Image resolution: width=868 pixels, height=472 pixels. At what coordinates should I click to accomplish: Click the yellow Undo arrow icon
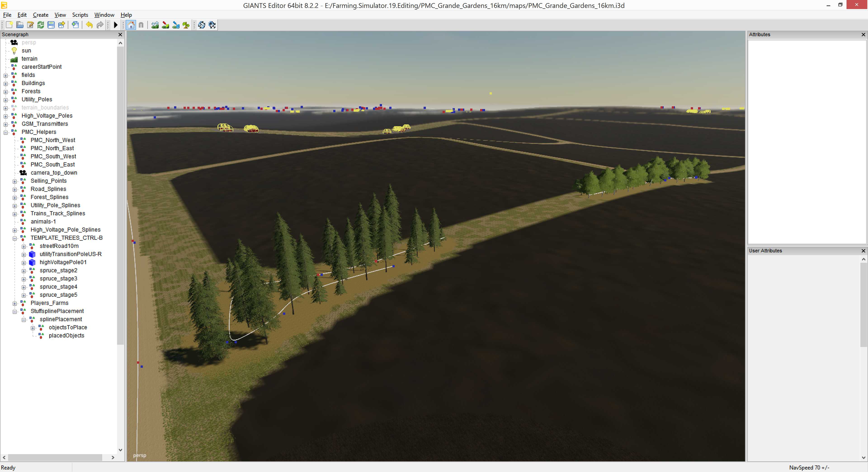click(89, 25)
